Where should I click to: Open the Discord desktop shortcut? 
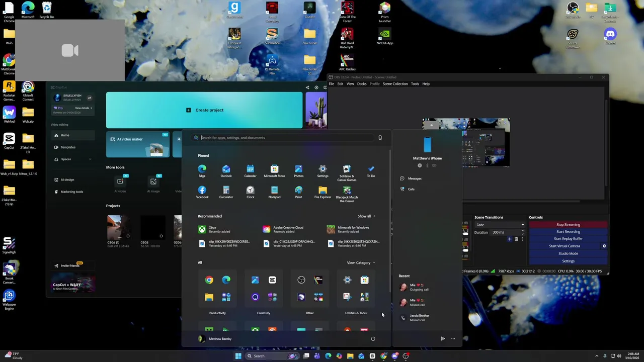610,37
